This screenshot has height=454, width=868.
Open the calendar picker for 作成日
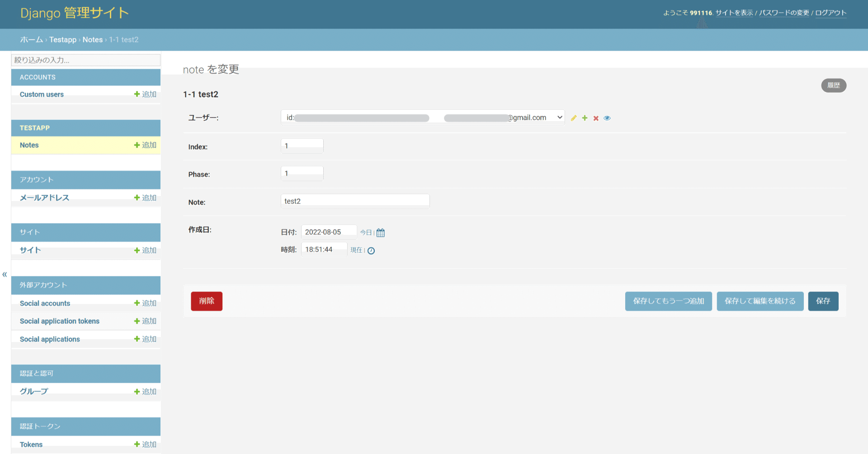click(x=380, y=233)
